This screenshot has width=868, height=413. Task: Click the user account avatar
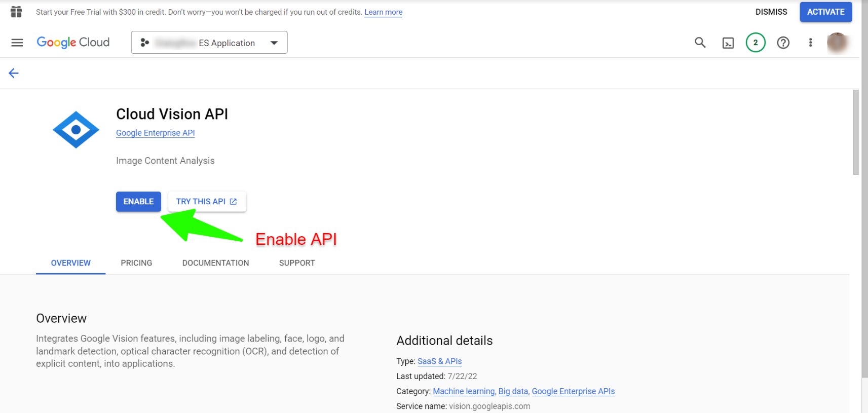[837, 43]
